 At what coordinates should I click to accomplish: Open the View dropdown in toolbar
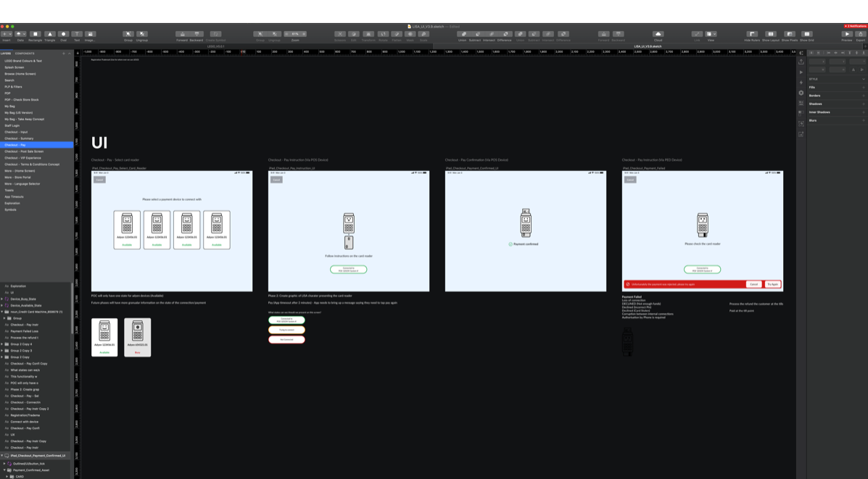click(711, 34)
